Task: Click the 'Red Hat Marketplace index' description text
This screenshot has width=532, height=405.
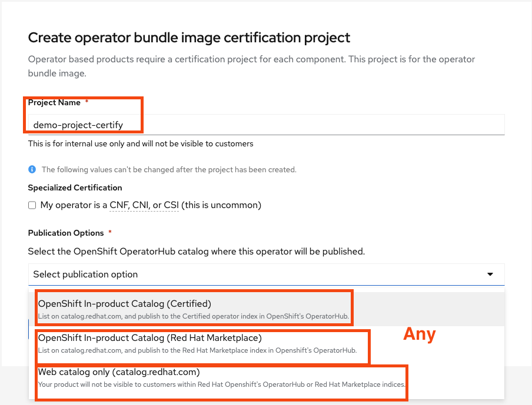Action: 198,350
